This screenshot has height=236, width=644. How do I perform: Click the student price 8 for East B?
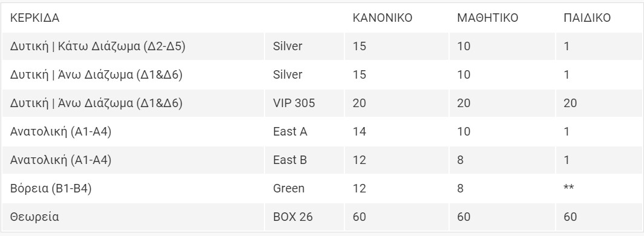coord(461,160)
